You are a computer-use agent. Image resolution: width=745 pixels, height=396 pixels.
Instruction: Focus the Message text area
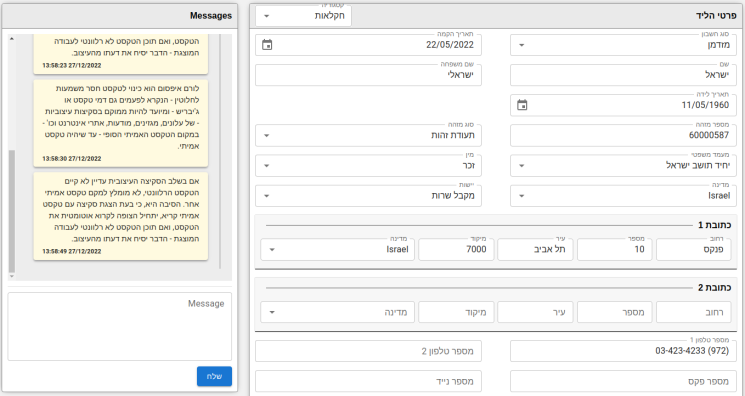(x=120, y=327)
